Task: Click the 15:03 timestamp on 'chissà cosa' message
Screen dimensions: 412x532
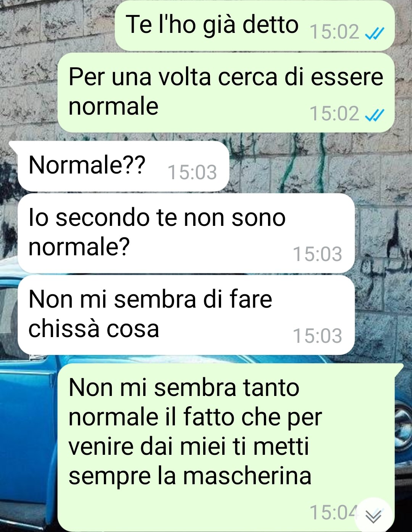Action: pyautogui.click(x=317, y=336)
